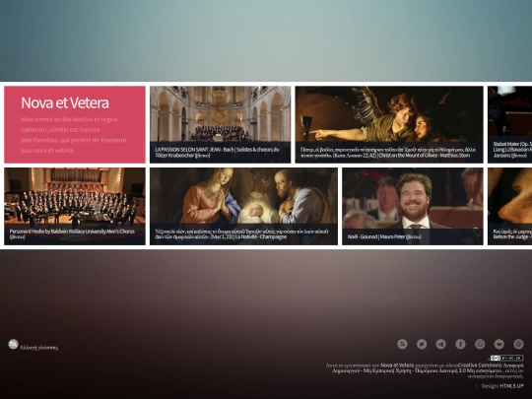Open Noël Gounod Mauro Peter tile
The width and height of the screenshot is (532, 399).
click(x=413, y=206)
